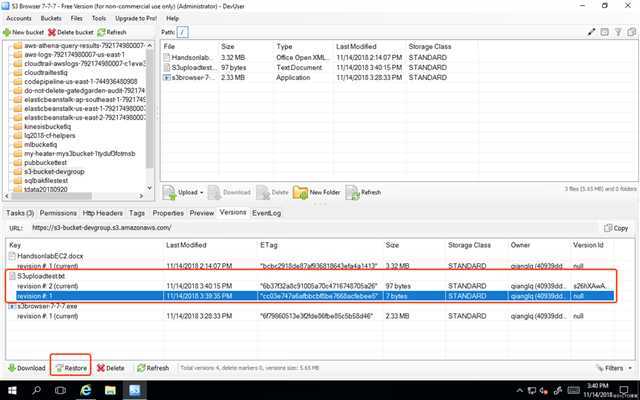Select the sqlbakfilestest bucket

(x=46, y=180)
